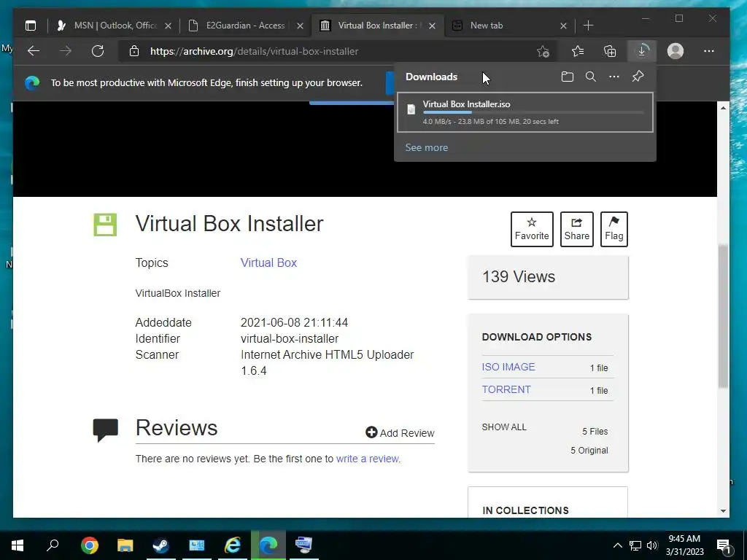747x560 pixels.
Task: View site info via lock icon
Action: coord(134,51)
